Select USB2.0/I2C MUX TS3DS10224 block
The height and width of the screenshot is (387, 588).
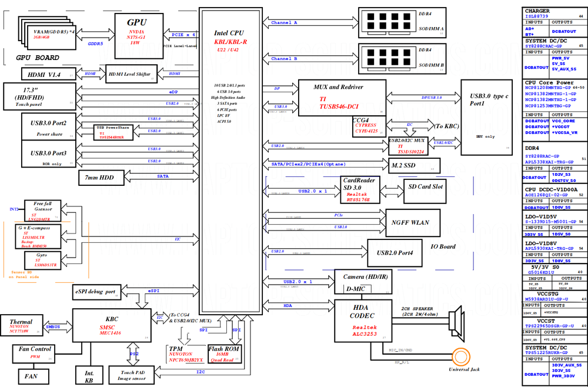click(408, 146)
